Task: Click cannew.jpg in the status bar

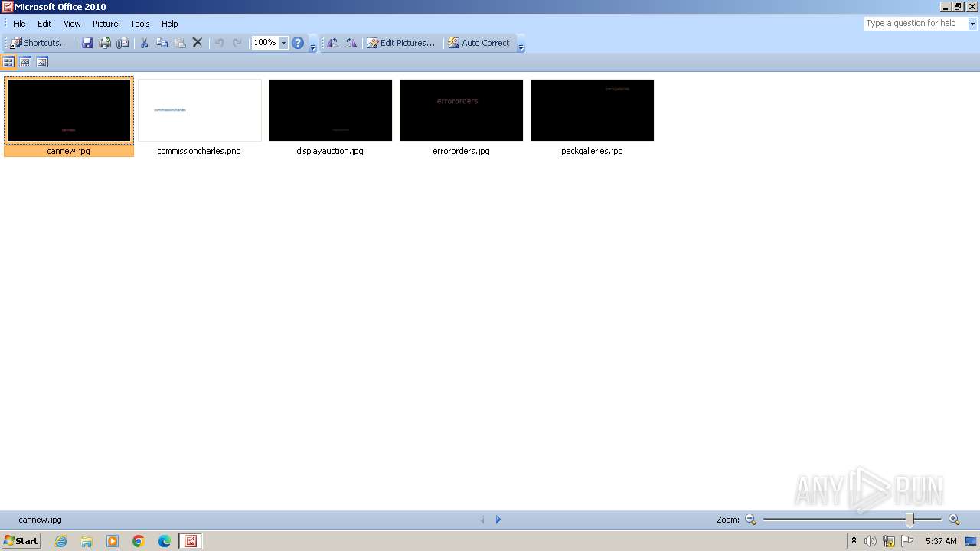Action: [40, 520]
